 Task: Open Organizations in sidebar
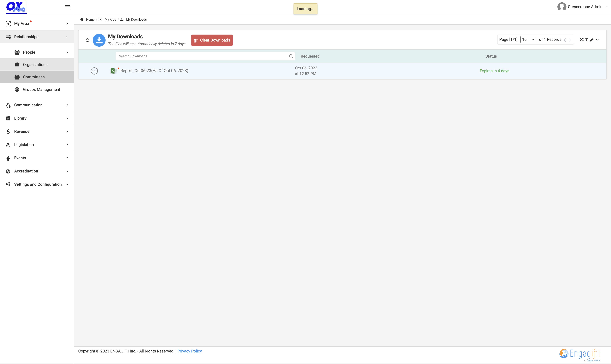click(37, 65)
